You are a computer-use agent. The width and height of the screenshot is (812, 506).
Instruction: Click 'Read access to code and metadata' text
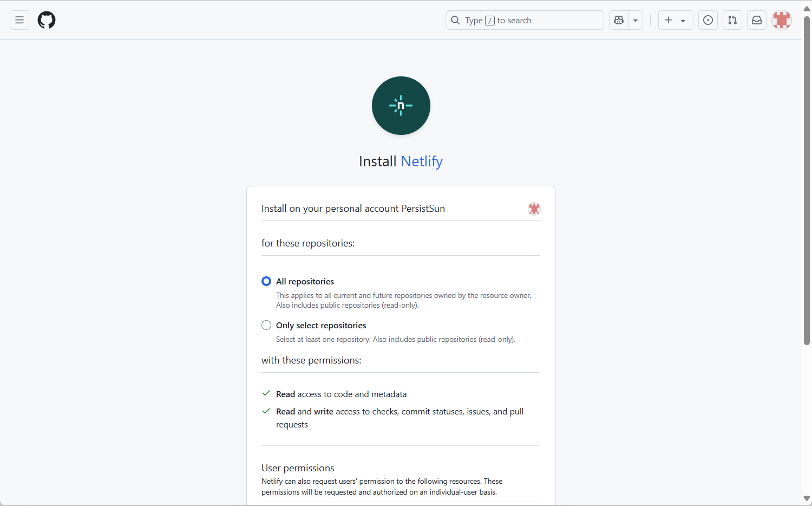341,394
